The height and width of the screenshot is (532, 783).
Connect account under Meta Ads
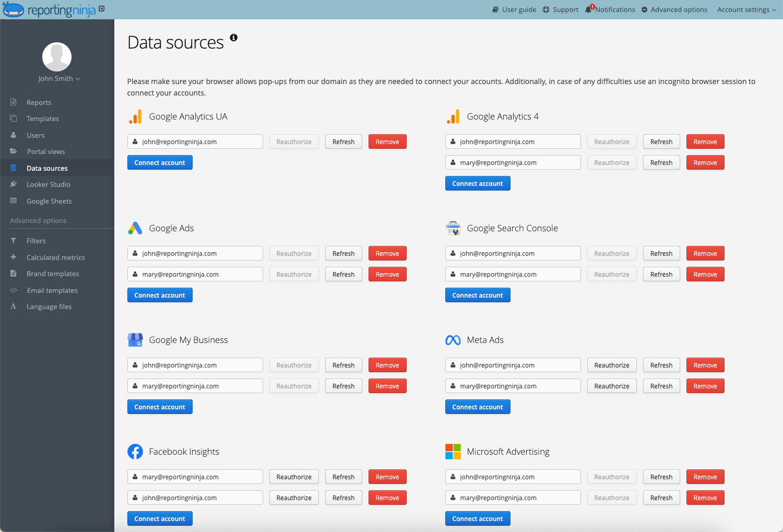[x=478, y=407]
